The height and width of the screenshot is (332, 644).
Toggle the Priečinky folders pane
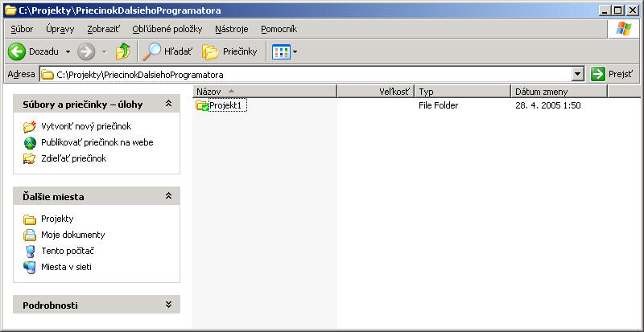(229, 51)
